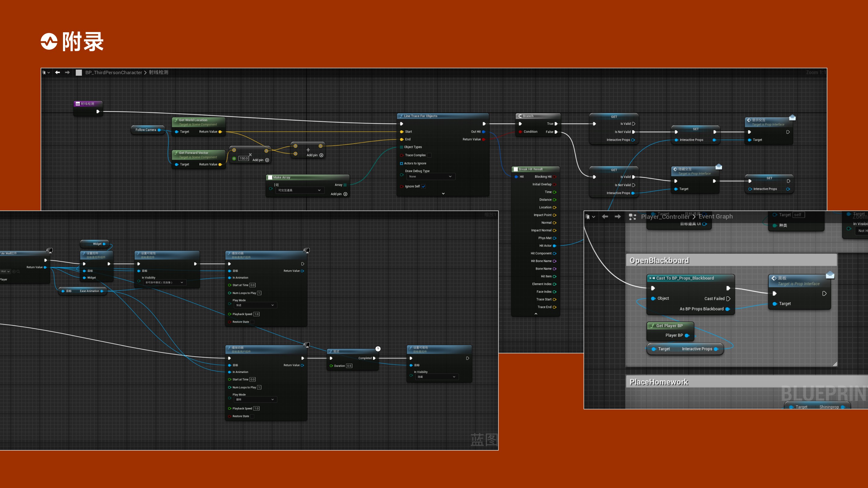Click the Actors to Ignore array pin icon

401,163
